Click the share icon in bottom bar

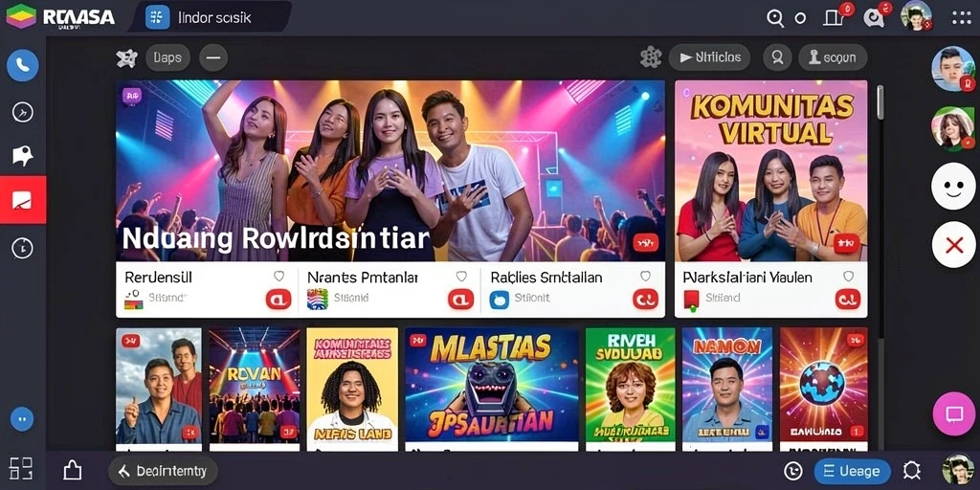tap(73, 470)
